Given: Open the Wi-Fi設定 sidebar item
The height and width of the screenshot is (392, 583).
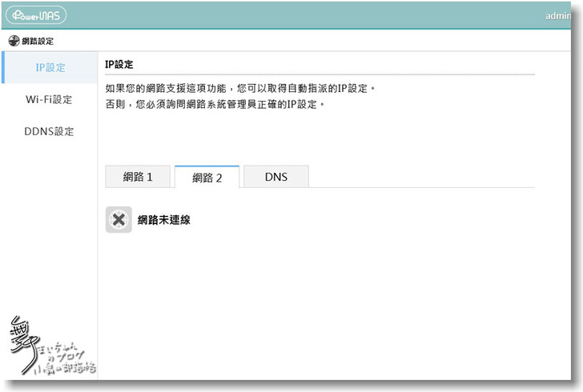Looking at the screenshot, I should click(49, 99).
